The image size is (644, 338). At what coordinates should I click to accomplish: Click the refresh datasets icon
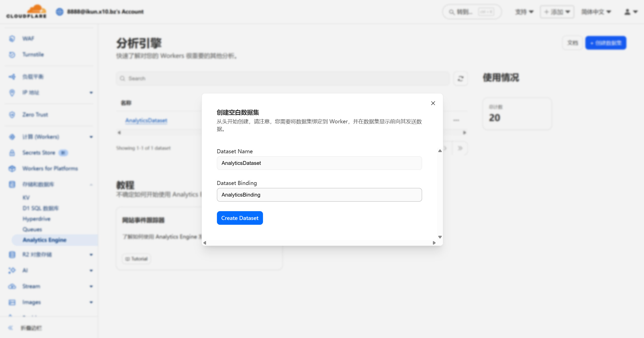[x=461, y=79]
